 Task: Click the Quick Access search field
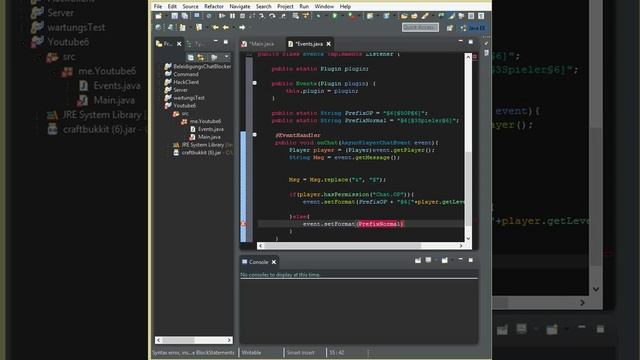(x=420, y=27)
